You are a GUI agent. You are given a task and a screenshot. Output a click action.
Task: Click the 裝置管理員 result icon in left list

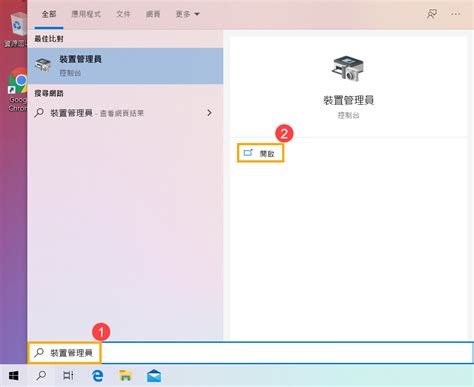coord(43,65)
